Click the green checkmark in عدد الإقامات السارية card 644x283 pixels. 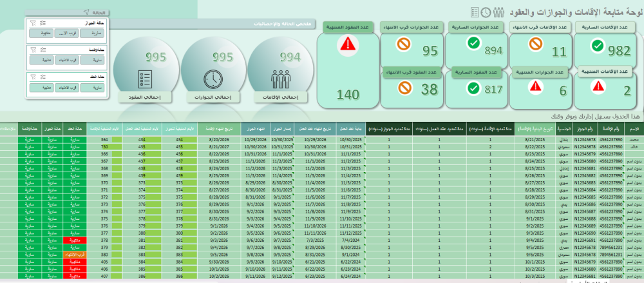click(597, 46)
